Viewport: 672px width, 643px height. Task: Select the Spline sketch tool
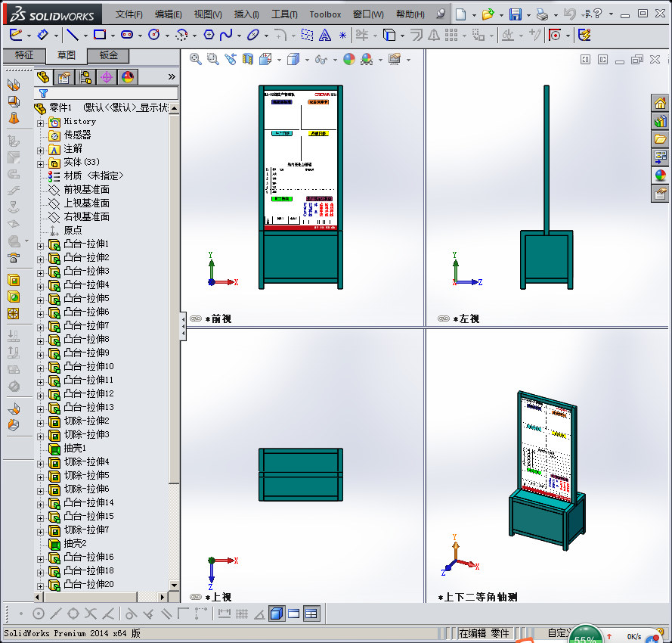[226, 35]
